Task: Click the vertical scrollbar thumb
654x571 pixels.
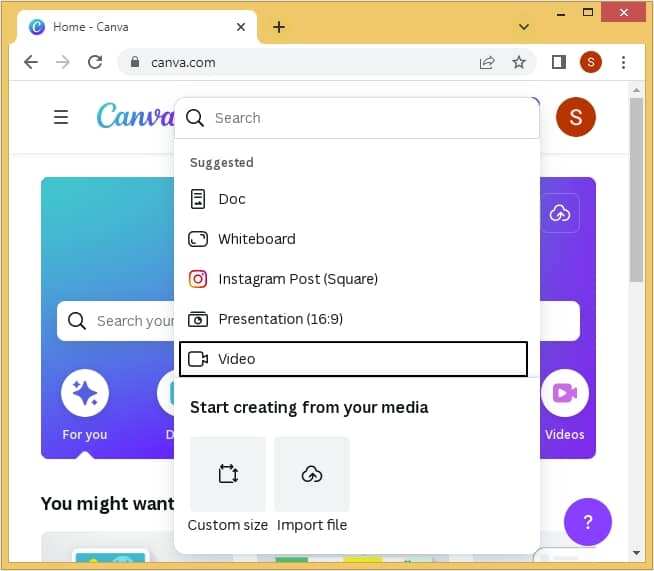Action: (636, 190)
